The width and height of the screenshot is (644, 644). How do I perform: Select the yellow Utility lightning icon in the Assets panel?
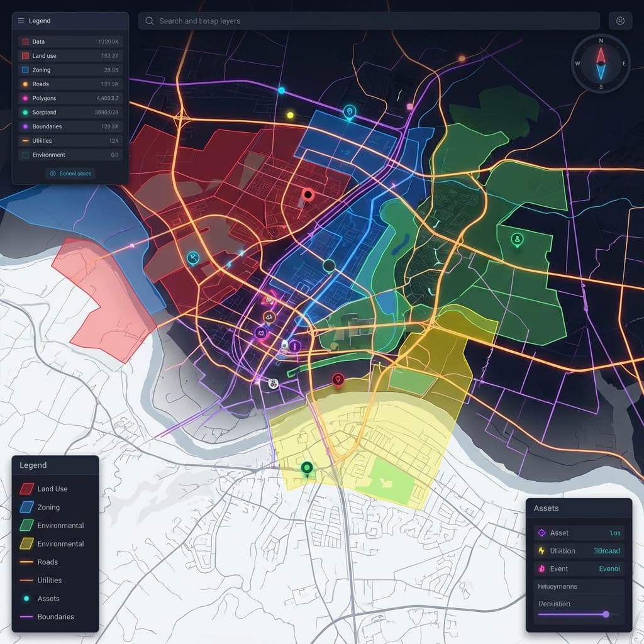(542, 550)
